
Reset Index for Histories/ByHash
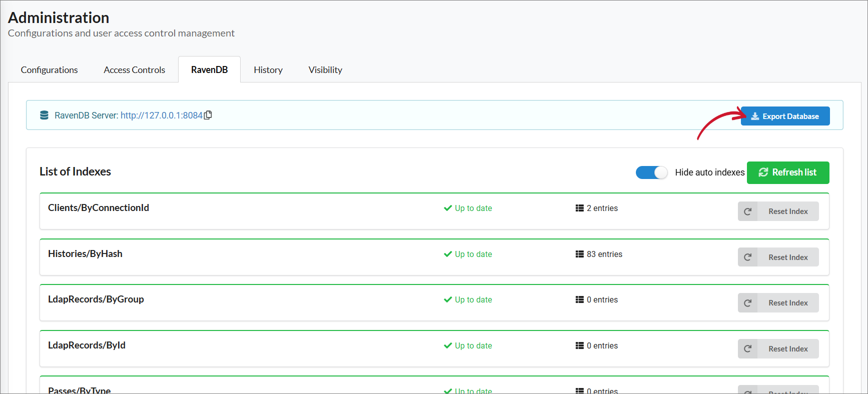click(778, 257)
